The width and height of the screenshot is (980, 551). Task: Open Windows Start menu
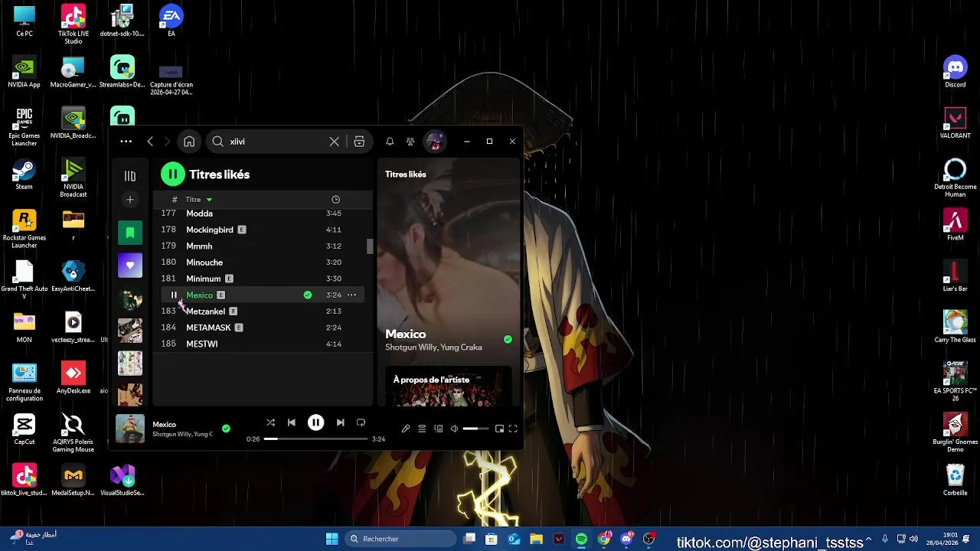pyautogui.click(x=332, y=539)
